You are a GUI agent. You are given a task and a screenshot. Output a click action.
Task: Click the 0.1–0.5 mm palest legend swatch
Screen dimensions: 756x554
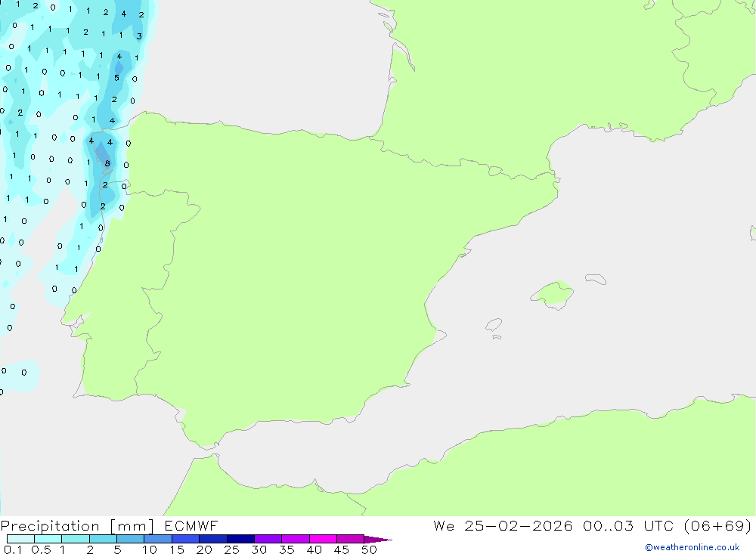point(20,539)
